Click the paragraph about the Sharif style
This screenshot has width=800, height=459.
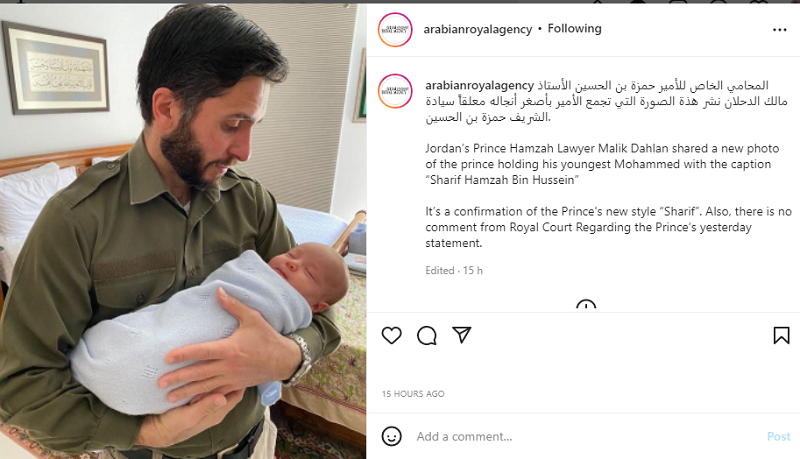(609, 227)
